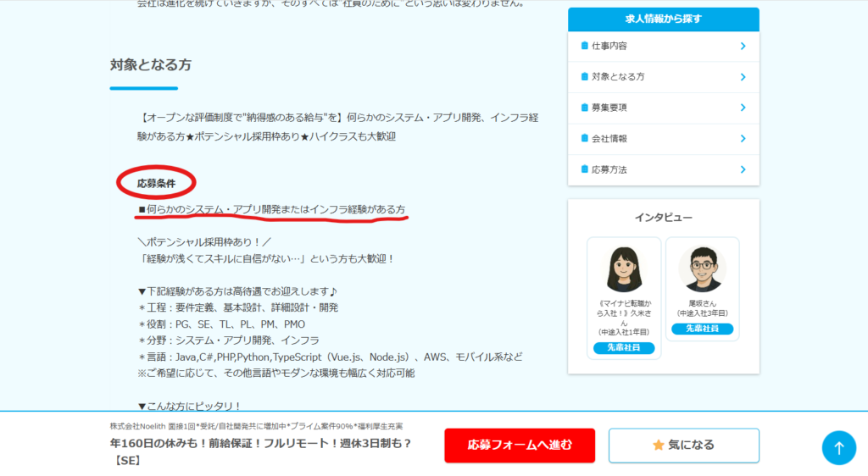Viewport: 868px width, 476px height.
Task: Open 久米さん's interview avatar
Action: pos(624,269)
